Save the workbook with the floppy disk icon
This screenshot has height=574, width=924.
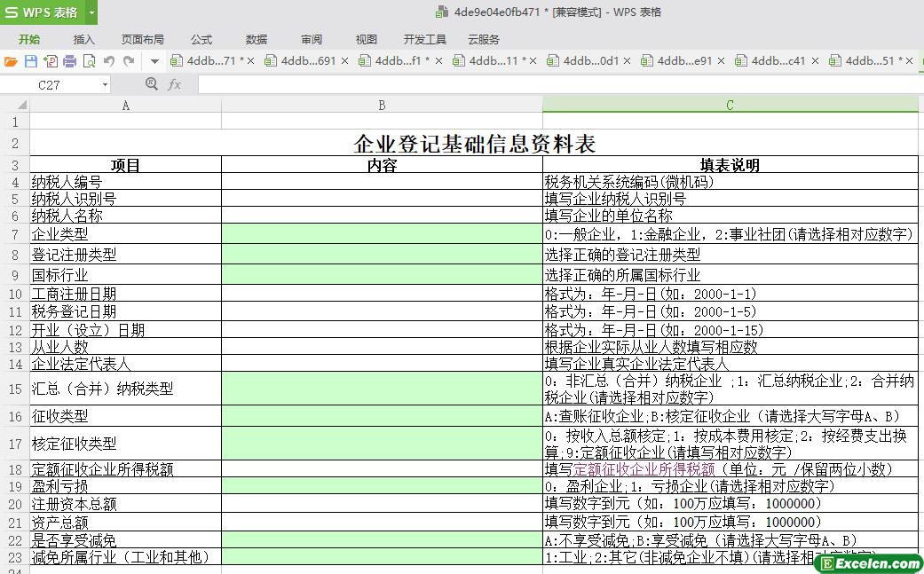click(x=31, y=61)
